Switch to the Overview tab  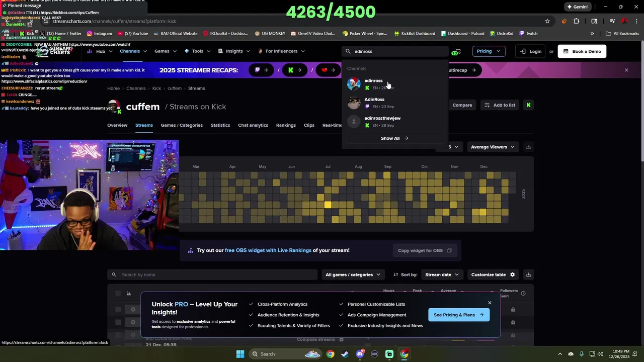(117, 125)
